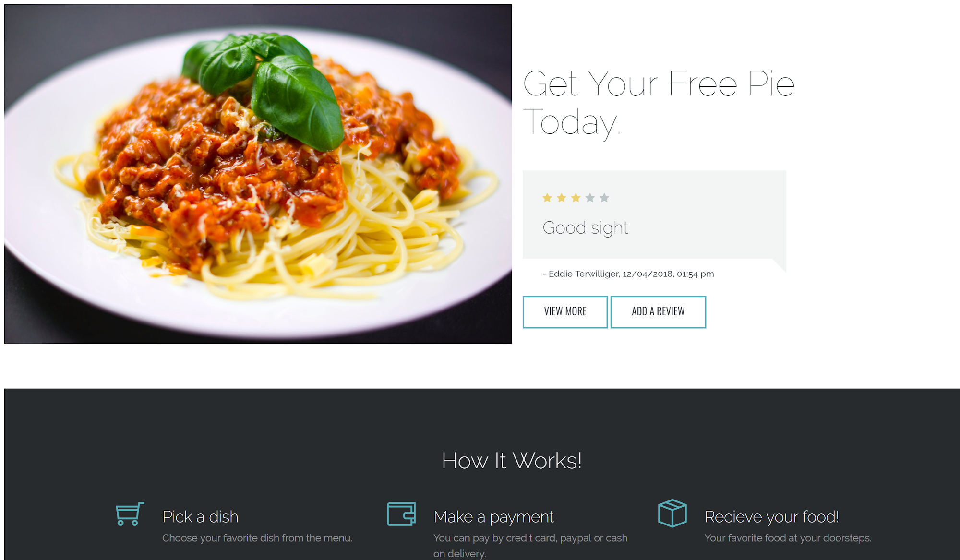Click the spaghetti dish photo

[258, 174]
